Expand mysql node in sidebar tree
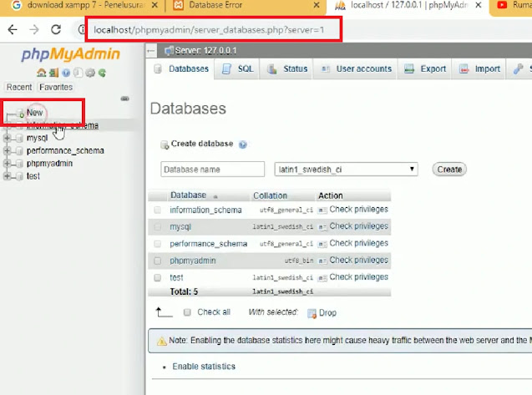 point(7,138)
